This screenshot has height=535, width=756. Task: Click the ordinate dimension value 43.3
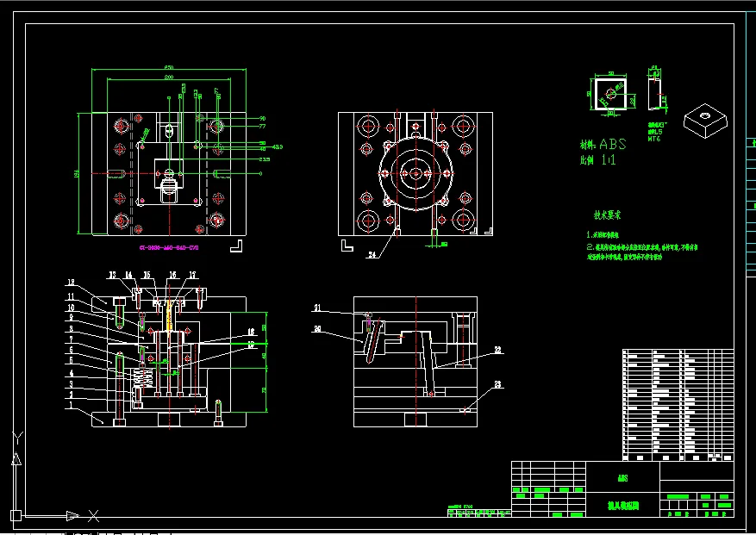click(278, 146)
